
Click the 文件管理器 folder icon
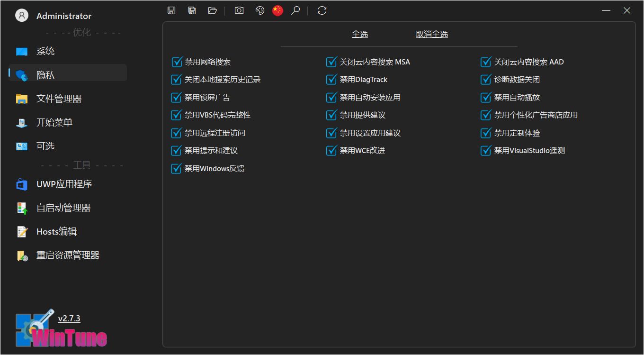(22, 99)
